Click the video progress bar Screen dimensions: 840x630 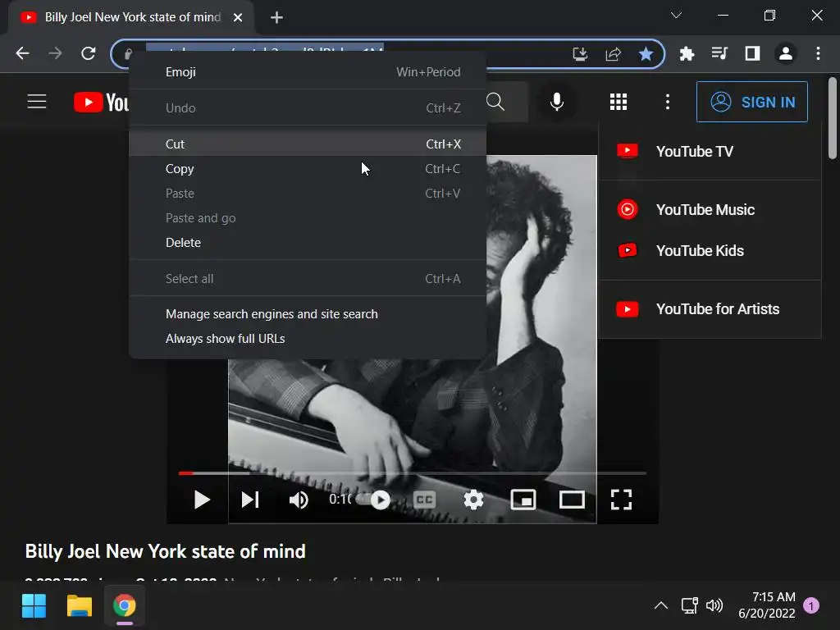point(413,473)
